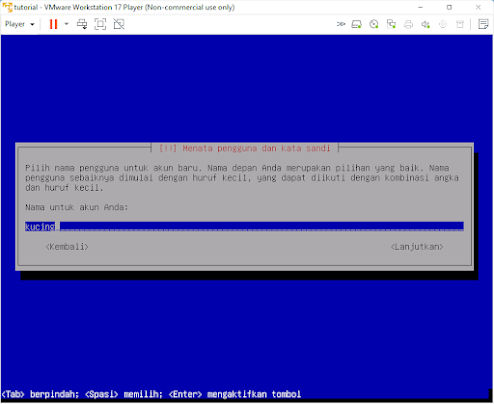Toggle the CD/DVD drive device icon
This screenshot has width=494, height=404.
[x=374, y=24]
